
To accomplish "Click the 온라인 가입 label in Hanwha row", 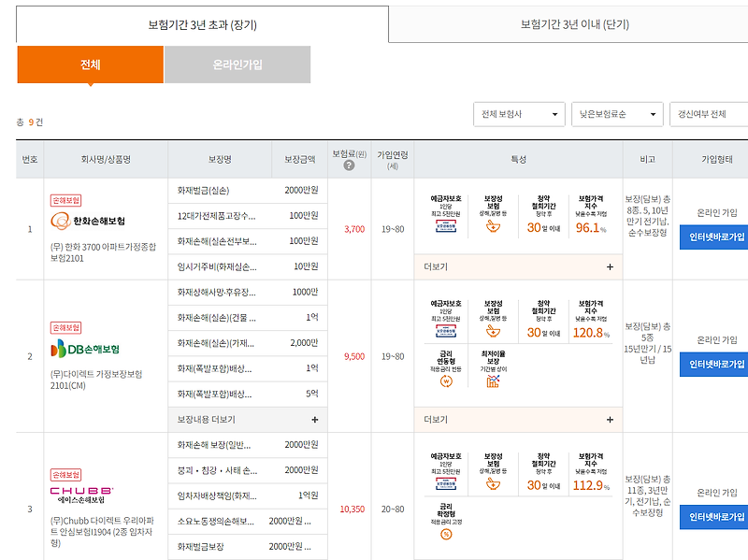I will (x=717, y=213).
